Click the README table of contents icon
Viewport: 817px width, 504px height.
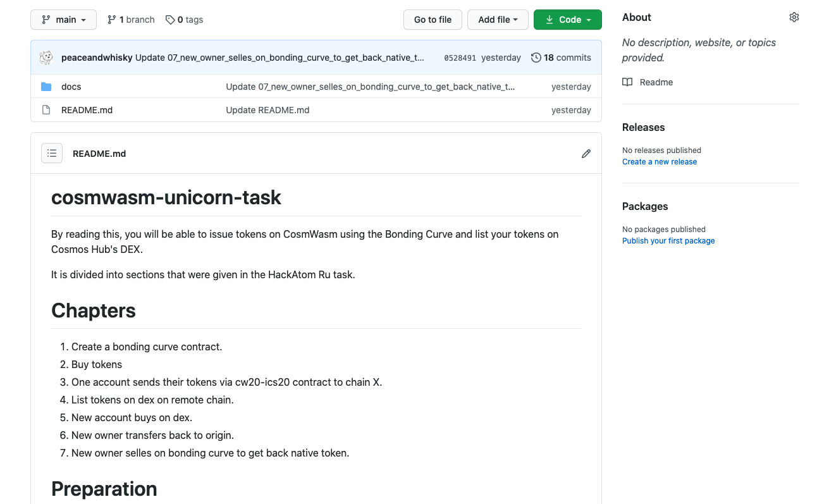[x=52, y=154]
